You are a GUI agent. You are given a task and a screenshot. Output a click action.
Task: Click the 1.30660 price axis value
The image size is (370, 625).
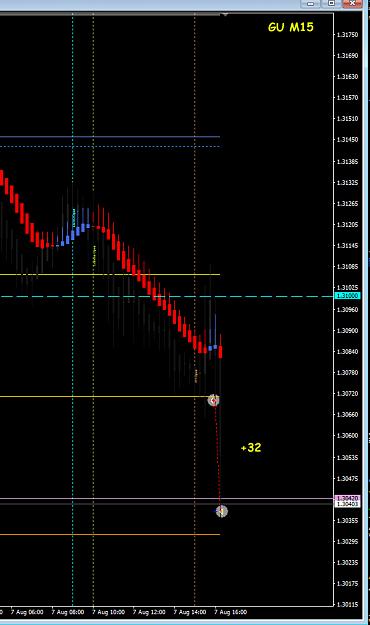point(347,415)
